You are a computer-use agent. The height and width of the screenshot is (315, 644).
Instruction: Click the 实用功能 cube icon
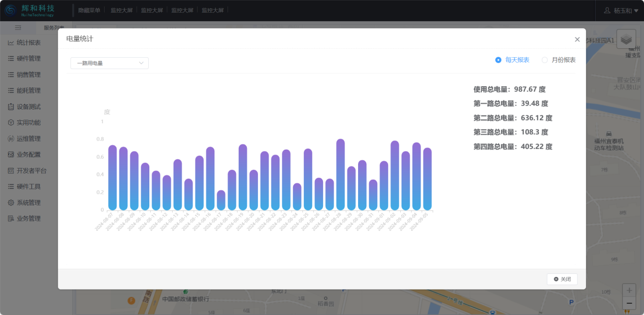coord(11,123)
